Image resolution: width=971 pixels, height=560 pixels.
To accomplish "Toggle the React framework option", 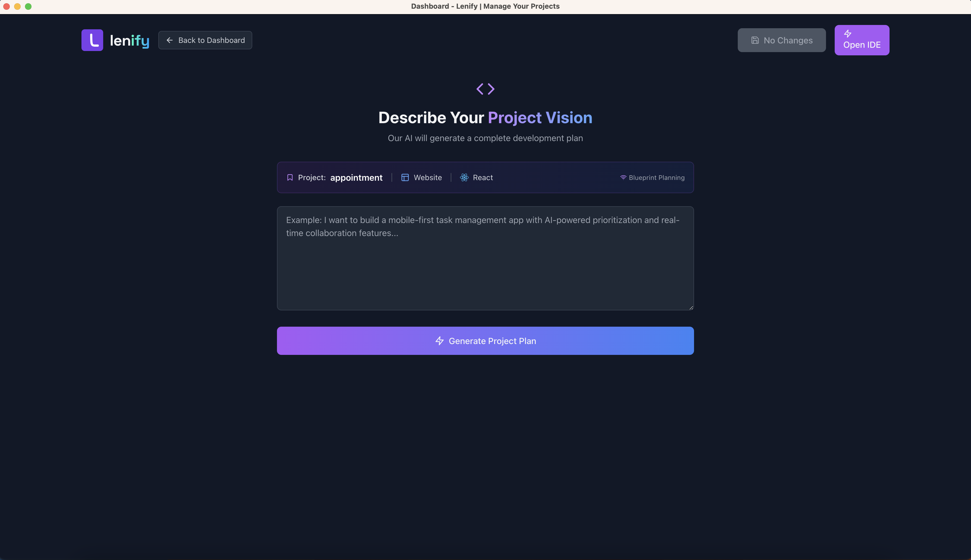I will (x=476, y=177).
